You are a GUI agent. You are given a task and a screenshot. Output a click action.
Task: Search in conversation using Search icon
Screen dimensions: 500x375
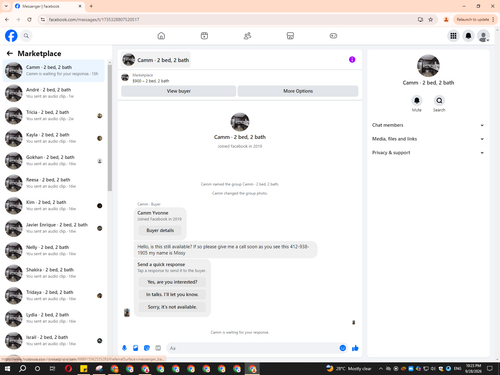[x=439, y=100]
